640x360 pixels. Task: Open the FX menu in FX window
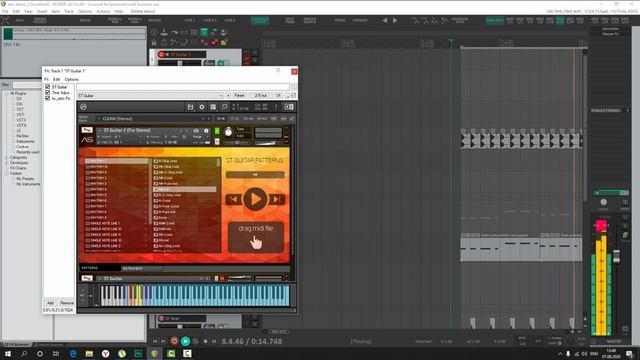pyautogui.click(x=46, y=79)
